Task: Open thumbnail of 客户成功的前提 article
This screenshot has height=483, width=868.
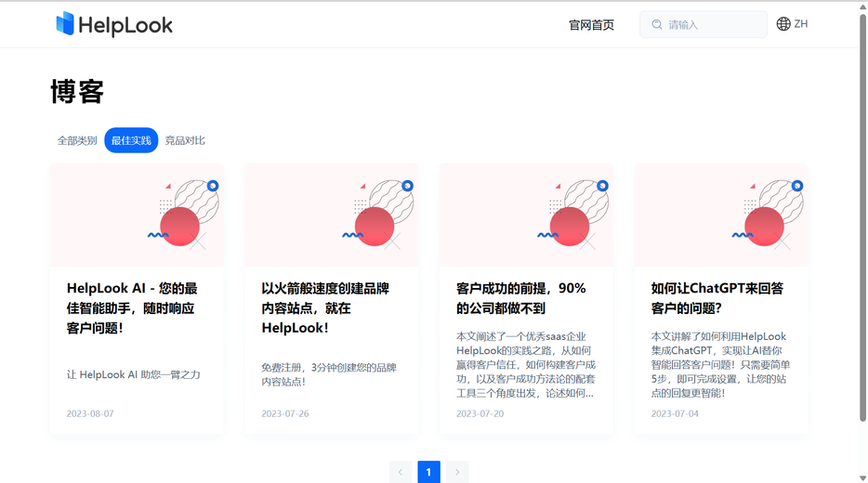Action: 526,215
